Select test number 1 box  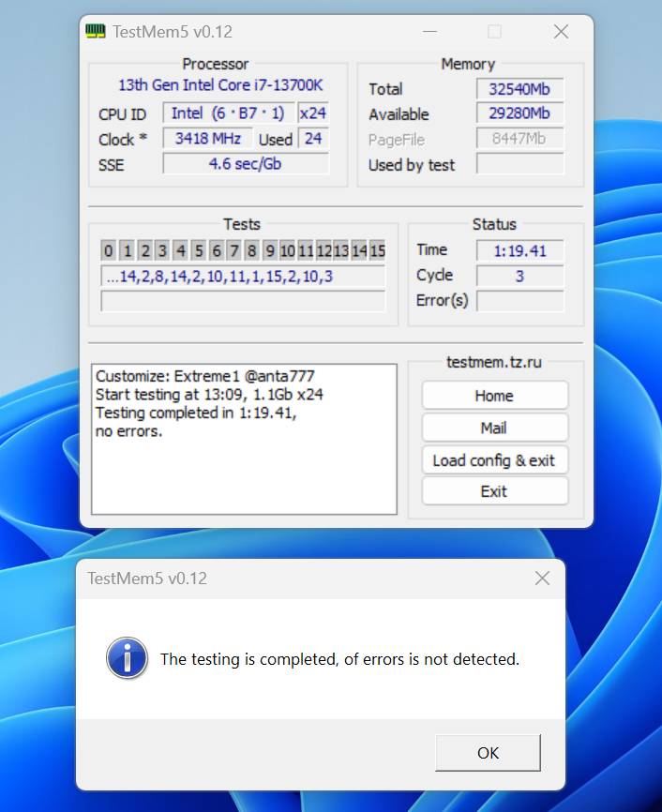coord(127,250)
